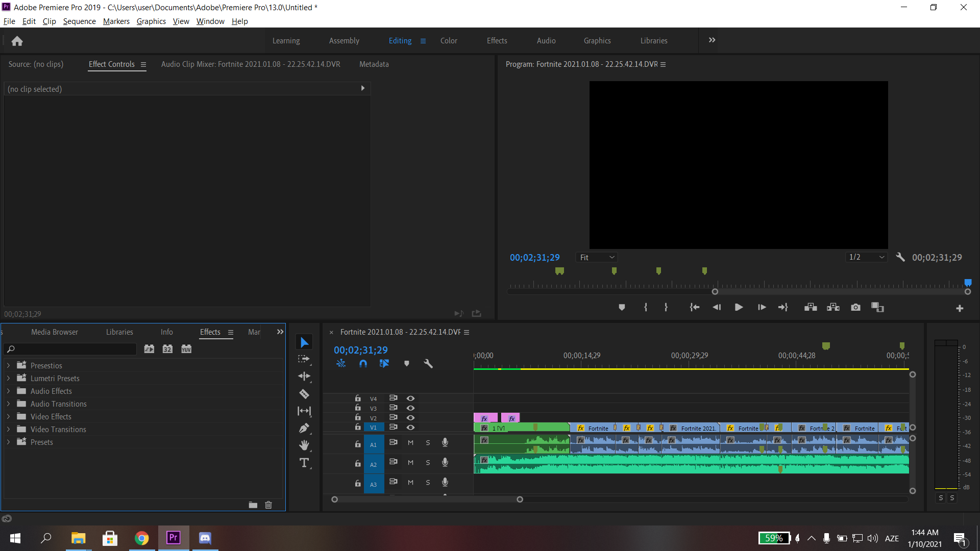Image resolution: width=980 pixels, height=551 pixels.
Task: Open Program monitor settings wrench
Action: point(900,258)
